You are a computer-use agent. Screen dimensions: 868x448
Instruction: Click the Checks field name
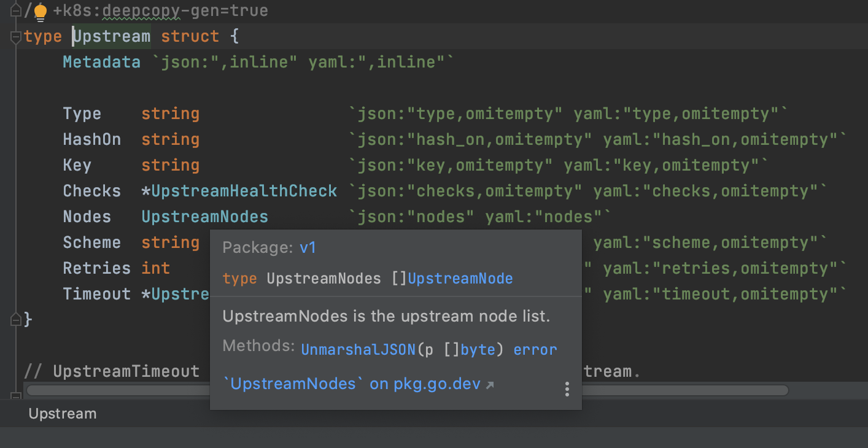92,191
